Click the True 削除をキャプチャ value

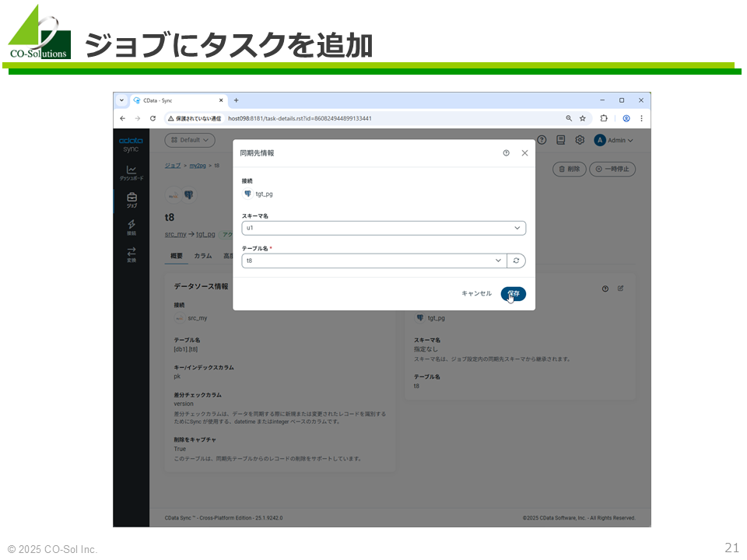click(180, 449)
